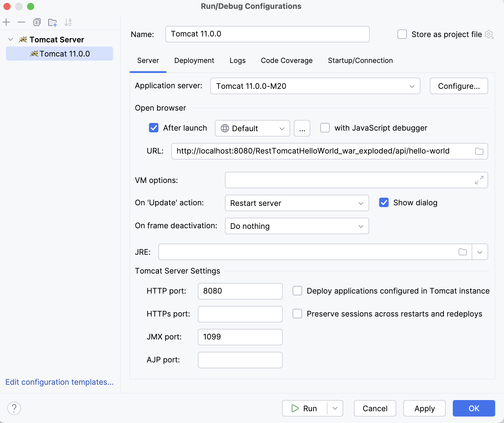Image resolution: width=504 pixels, height=423 pixels.
Task: Click the JRE browse folder icon
Action: point(462,252)
